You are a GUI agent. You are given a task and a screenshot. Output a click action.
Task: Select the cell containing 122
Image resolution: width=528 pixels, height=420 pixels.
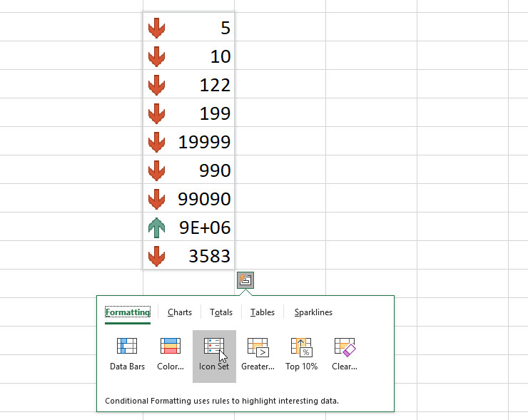(189, 84)
